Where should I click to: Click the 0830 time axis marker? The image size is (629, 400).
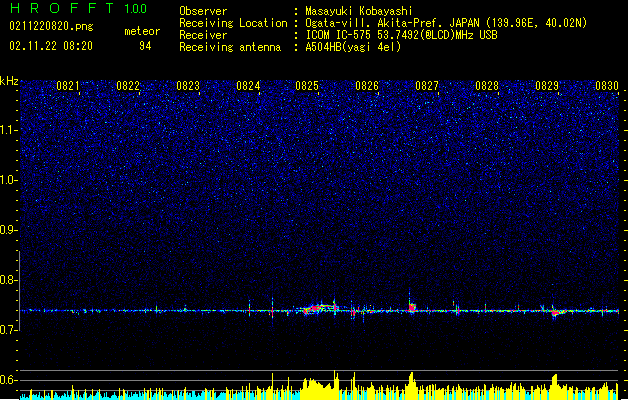click(607, 86)
